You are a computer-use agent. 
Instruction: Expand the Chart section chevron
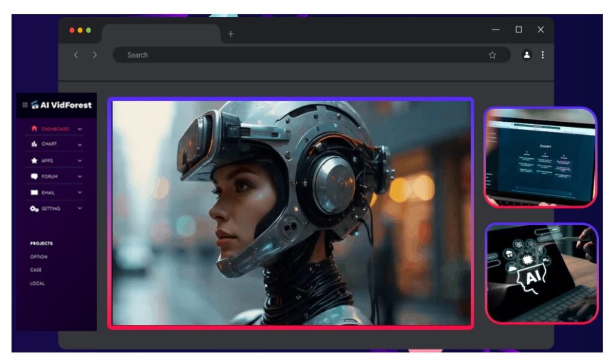[80, 145]
